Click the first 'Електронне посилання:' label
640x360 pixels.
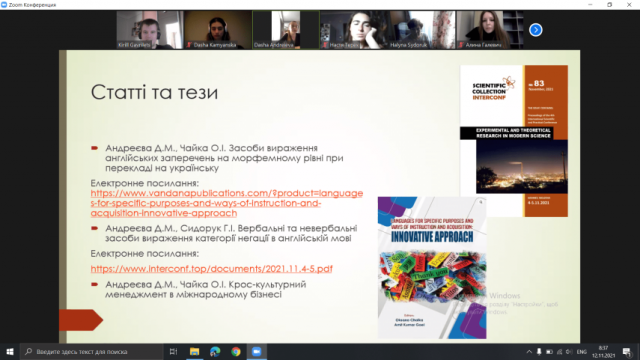pos(144,183)
